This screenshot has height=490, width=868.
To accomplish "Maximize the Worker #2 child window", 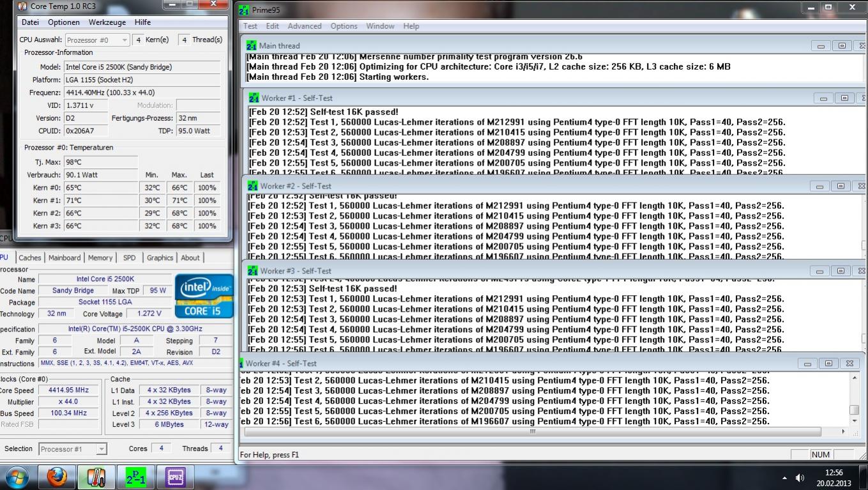I will [841, 186].
